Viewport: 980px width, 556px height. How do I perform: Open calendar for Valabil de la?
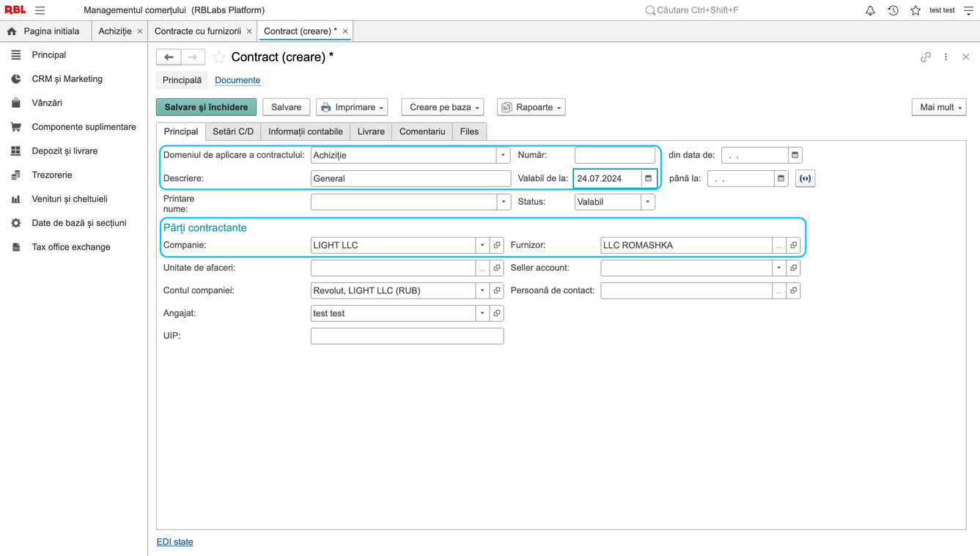[x=648, y=178]
